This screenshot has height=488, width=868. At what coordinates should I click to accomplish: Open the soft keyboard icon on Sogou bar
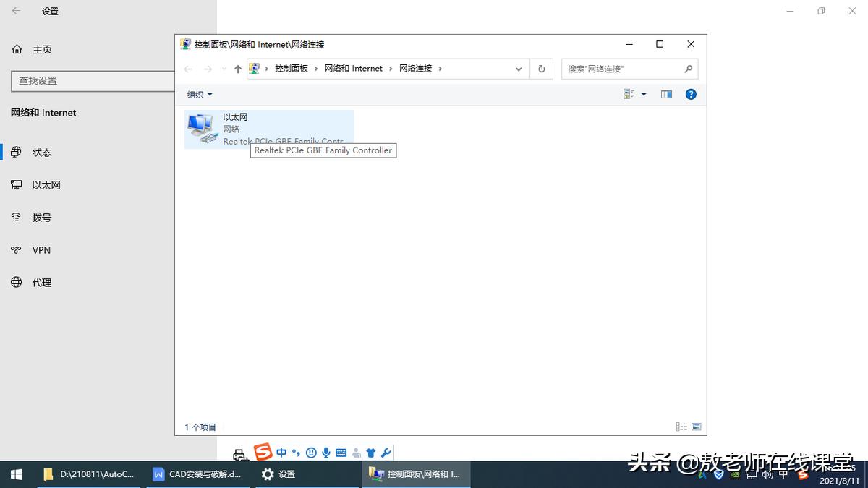(x=341, y=453)
